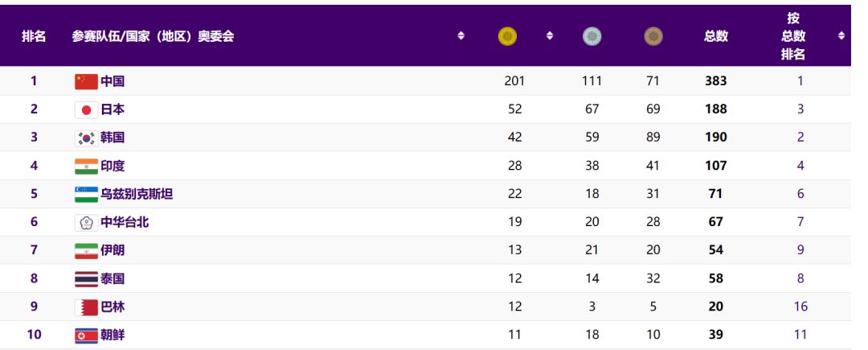This screenshot has height=350, width=868.
Task: Click the Bahrain flag icon
Action: point(86,307)
